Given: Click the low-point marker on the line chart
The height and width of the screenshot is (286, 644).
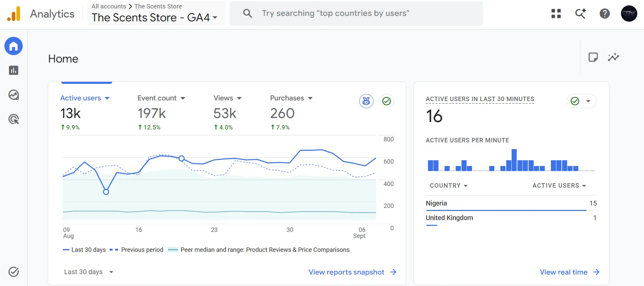Looking at the screenshot, I should pos(106,192).
